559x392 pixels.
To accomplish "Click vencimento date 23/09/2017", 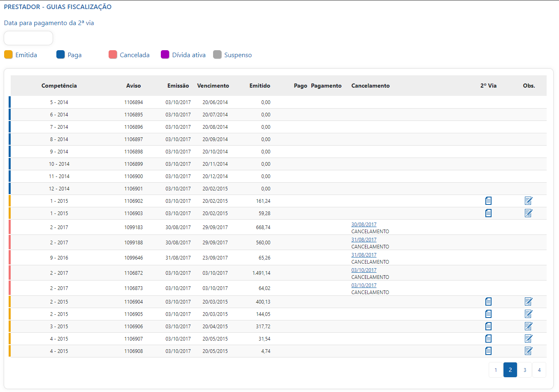I will tap(215, 258).
